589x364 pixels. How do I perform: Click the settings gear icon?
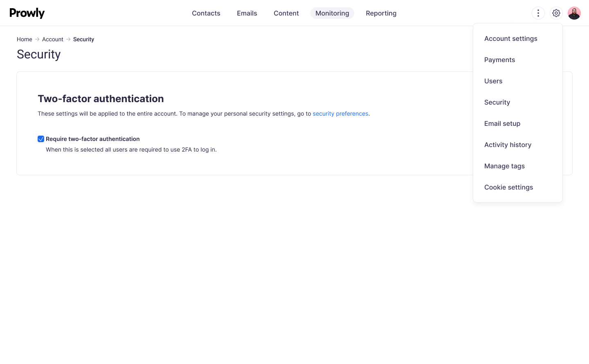pyautogui.click(x=556, y=13)
